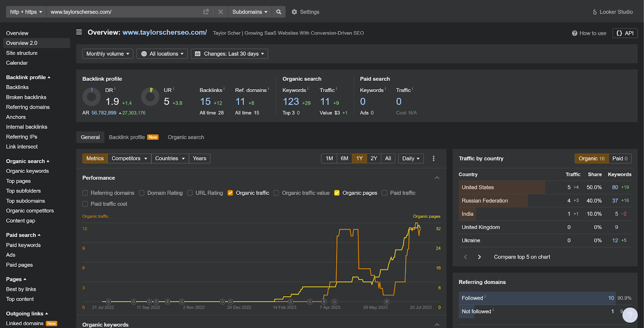The width and height of the screenshot is (644, 328).
Task: Set chart range to 2Y
Action: [x=374, y=158]
